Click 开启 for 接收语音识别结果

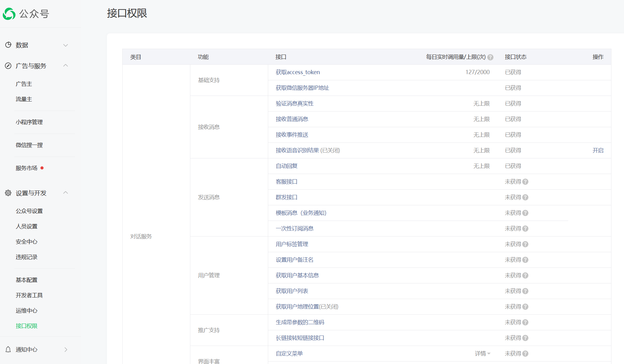click(x=598, y=150)
